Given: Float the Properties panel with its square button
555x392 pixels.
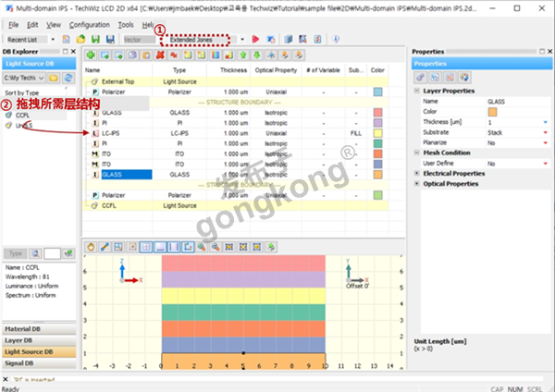Looking at the screenshot, I should pyautogui.click(x=542, y=51).
